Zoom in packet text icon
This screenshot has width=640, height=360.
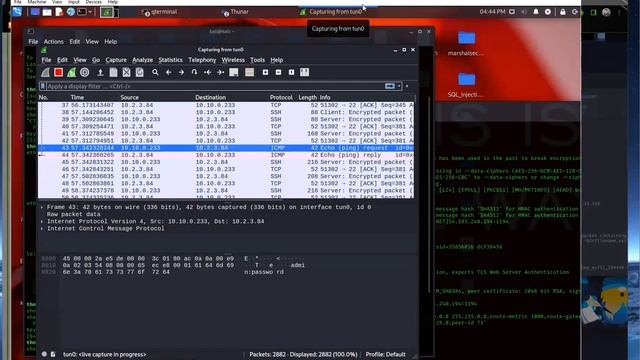pos(265,72)
